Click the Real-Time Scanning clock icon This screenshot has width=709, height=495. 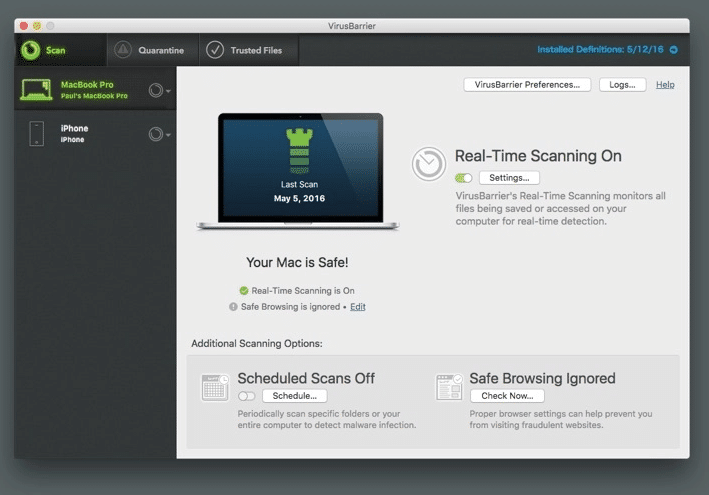coord(429,164)
